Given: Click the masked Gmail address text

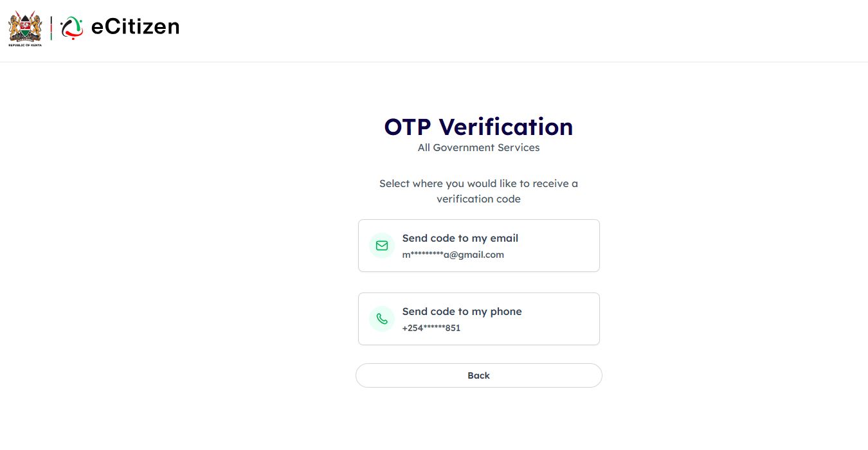Looking at the screenshot, I should (x=453, y=255).
